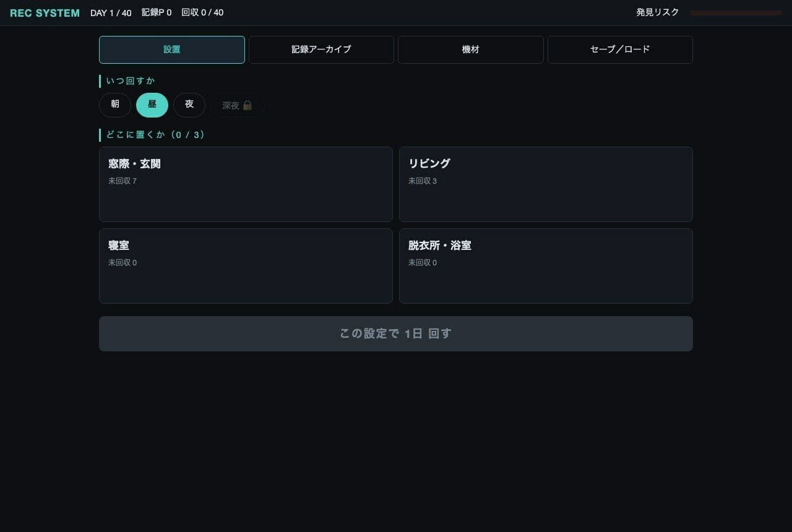The width and height of the screenshot is (792, 532).
Task: Pick the 脱衣所・浴室 location card
Action: [x=546, y=266]
